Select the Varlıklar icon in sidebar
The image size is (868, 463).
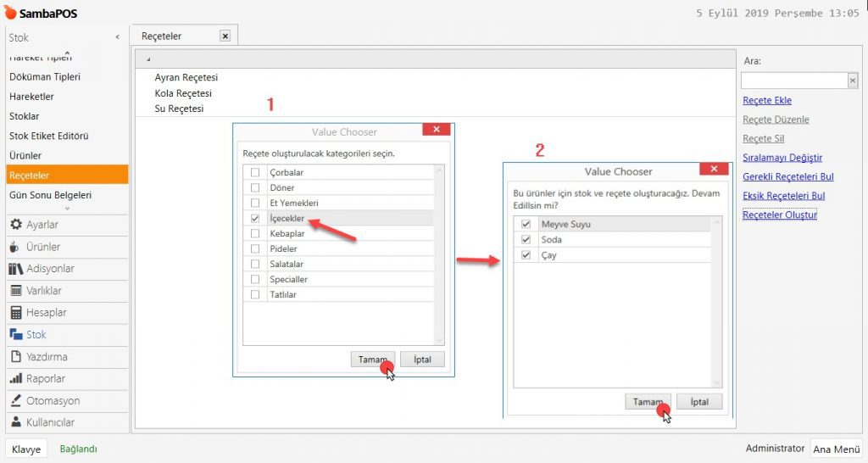click(15, 291)
